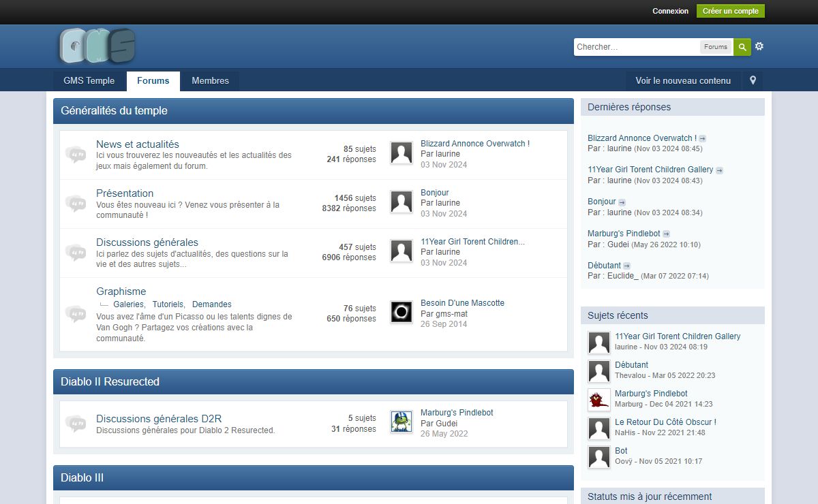Screen dimensions: 818x504
Task: Click Voir le nouveau contenu
Action: (x=683, y=80)
